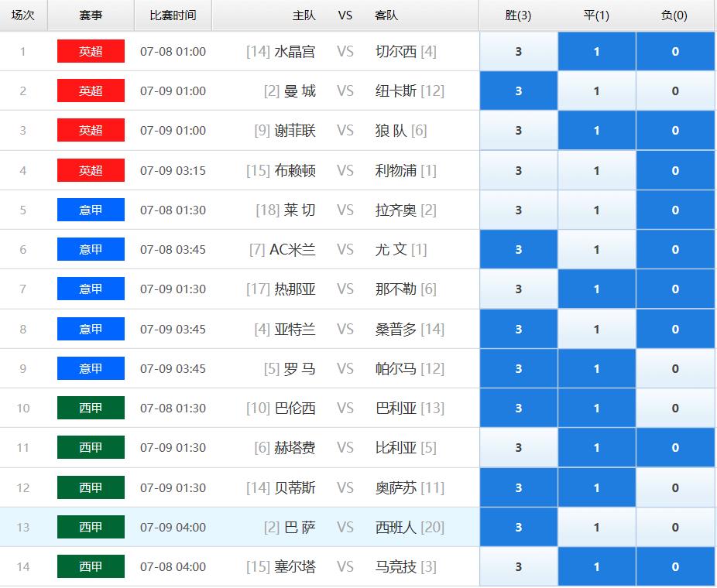Select loss (0) for 贝蒂斯 vs 奥萨苏
717x588 pixels.
pos(675,487)
